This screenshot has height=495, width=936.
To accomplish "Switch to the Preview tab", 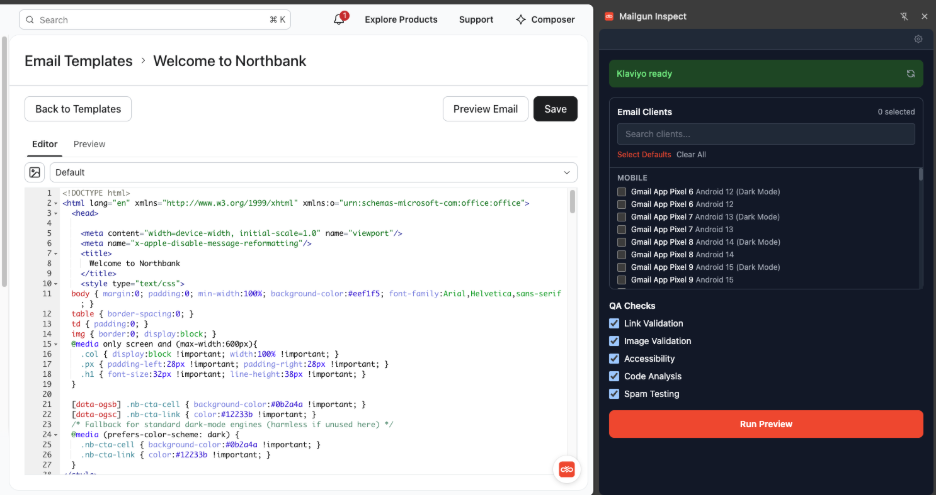I will tap(89, 144).
